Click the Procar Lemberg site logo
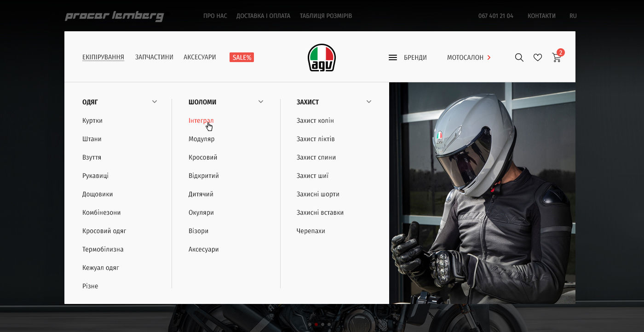644x332 pixels. (x=114, y=16)
